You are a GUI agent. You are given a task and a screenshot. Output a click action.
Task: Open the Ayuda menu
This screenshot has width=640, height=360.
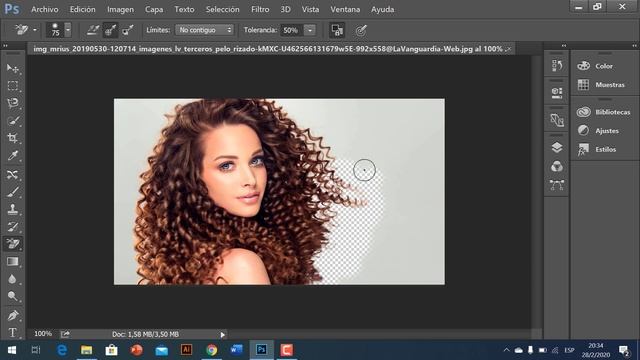(x=382, y=9)
